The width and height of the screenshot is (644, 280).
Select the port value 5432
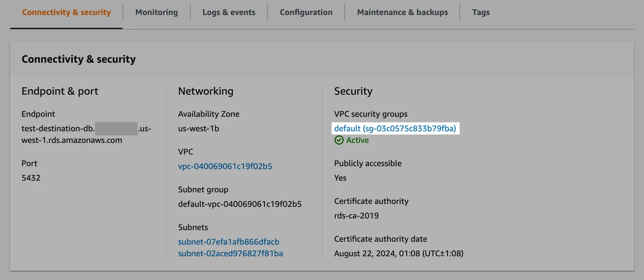pos(31,178)
